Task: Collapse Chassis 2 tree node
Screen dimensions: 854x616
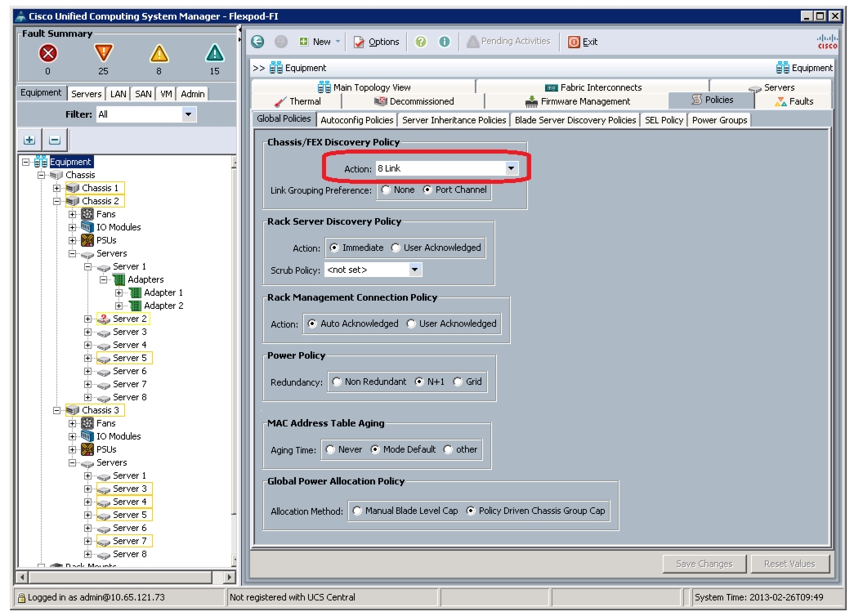Action: coord(56,201)
